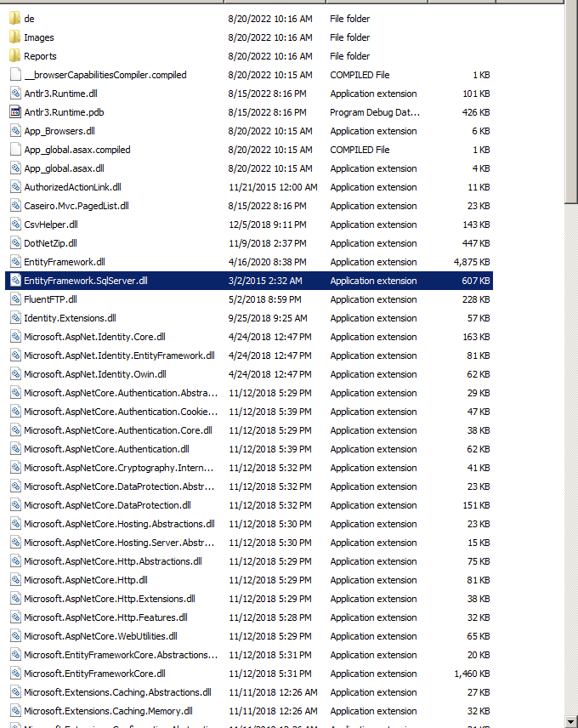The image size is (578, 728).
Task: Click the 426 KB size value
Action: click(x=476, y=112)
